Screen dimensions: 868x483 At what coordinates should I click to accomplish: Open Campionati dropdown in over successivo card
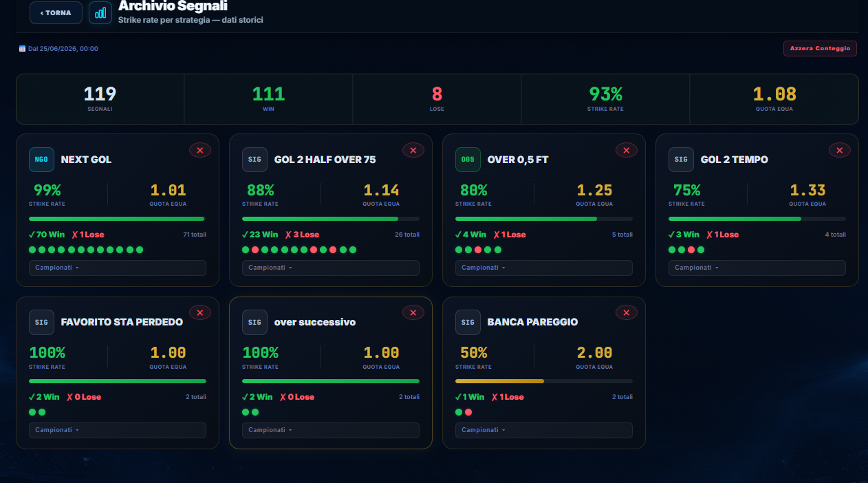[x=331, y=430]
